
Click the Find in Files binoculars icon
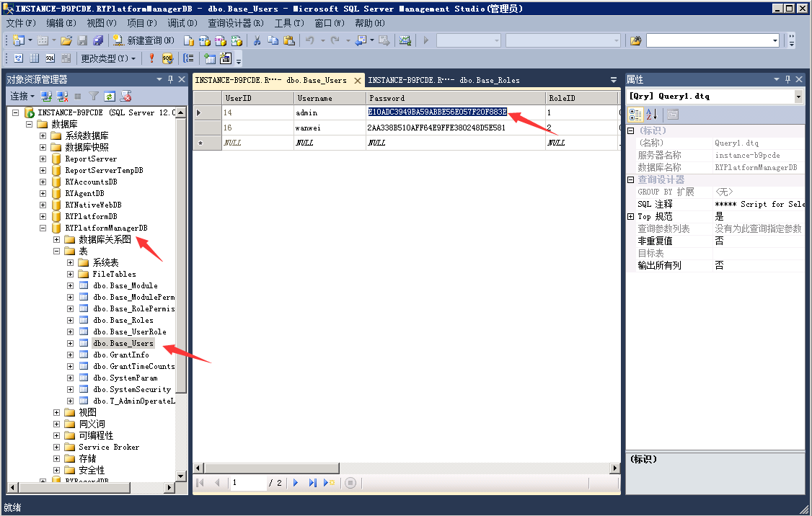(635, 40)
